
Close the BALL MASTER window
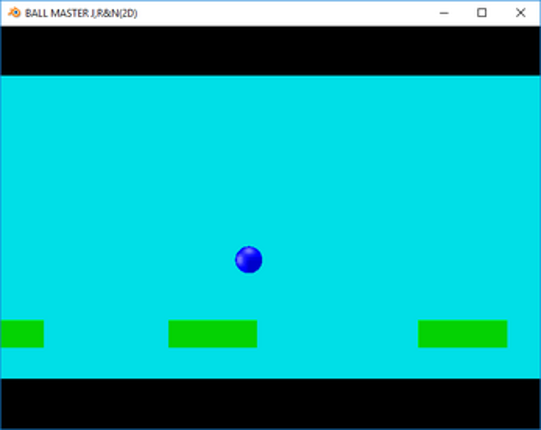521,13
